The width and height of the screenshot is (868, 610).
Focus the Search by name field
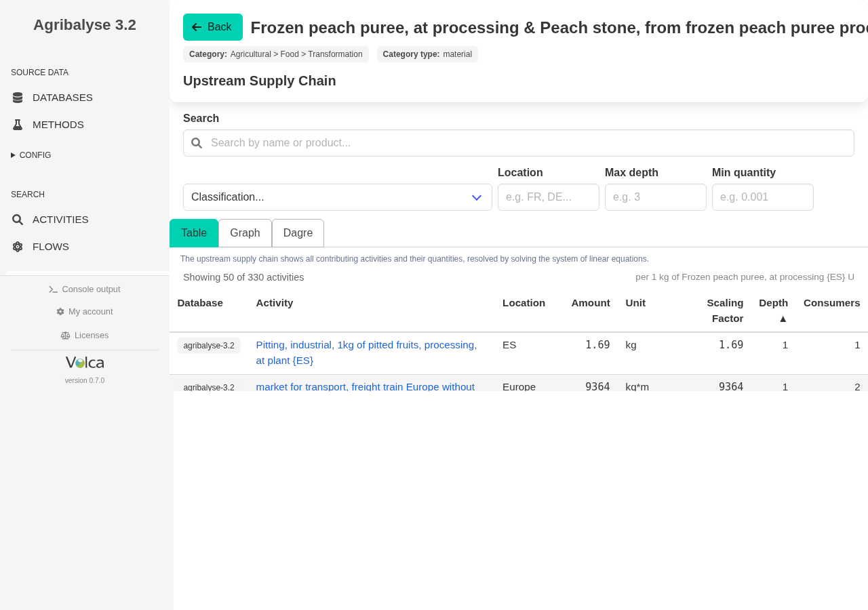(x=519, y=143)
